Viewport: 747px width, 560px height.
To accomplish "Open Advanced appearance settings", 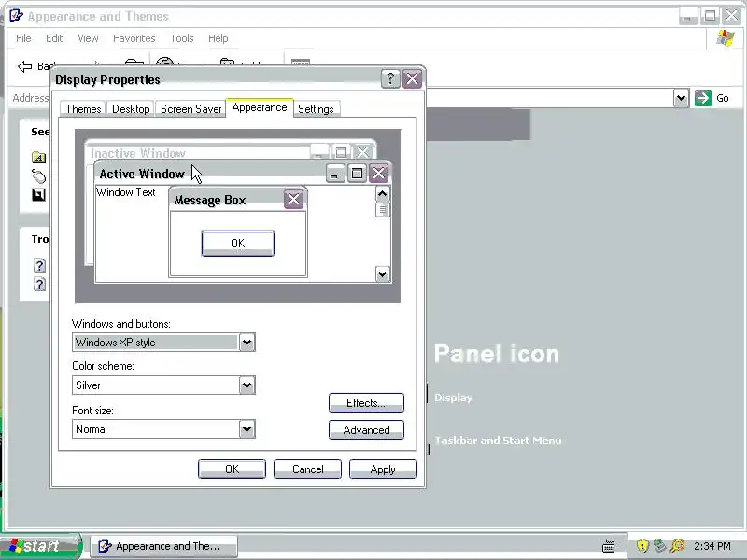I will pyautogui.click(x=366, y=430).
